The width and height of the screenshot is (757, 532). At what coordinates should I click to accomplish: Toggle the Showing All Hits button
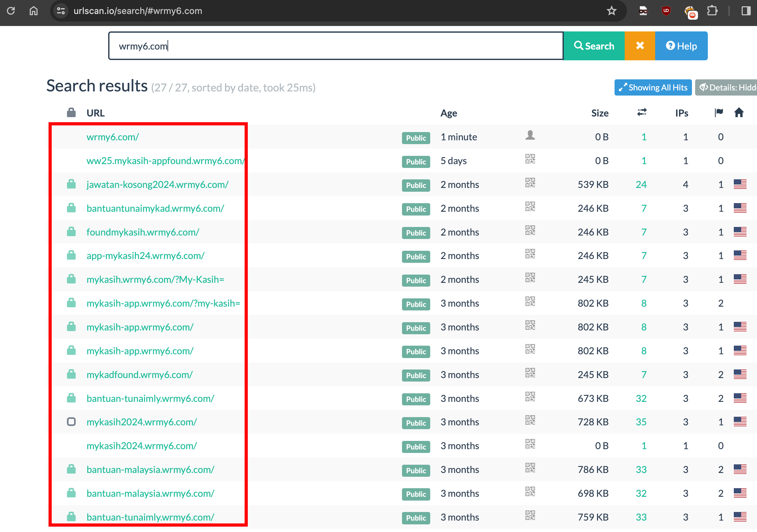653,87
